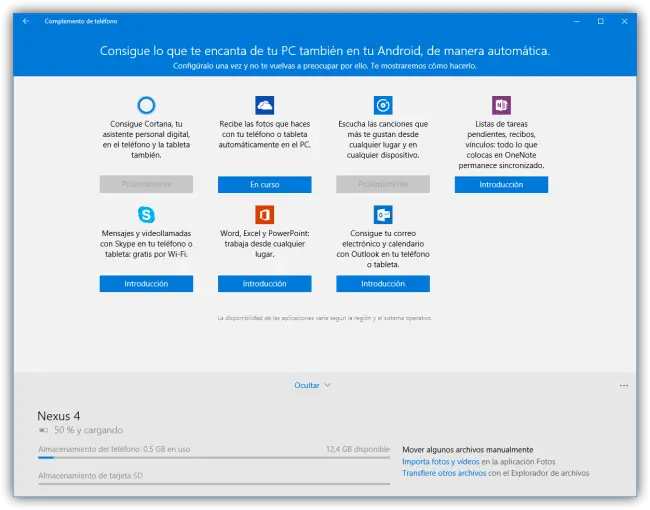The width and height of the screenshot is (650, 510).
Task: Click Introducción button for OneNote
Action: [501, 185]
